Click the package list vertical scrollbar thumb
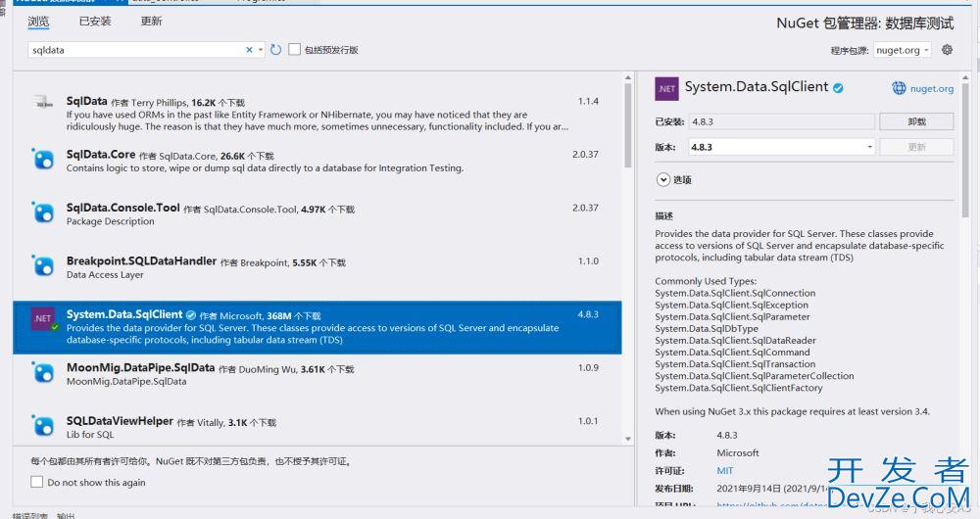The height and width of the screenshot is (519, 980). pyautogui.click(x=628, y=125)
